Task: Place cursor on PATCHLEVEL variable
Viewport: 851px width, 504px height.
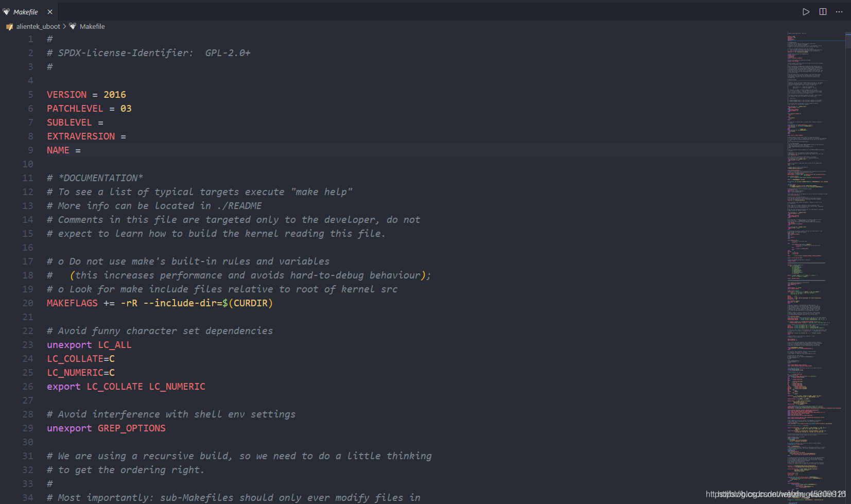Action: pos(75,109)
